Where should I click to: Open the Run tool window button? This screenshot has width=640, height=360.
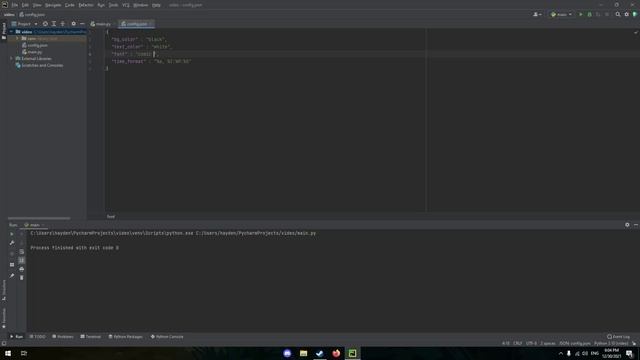coord(16,337)
